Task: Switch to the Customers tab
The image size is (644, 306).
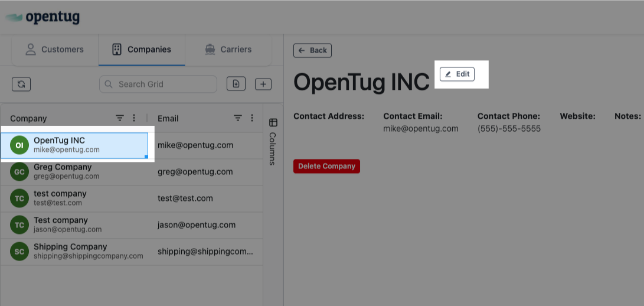Action: pyautogui.click(x=55, y=50)
